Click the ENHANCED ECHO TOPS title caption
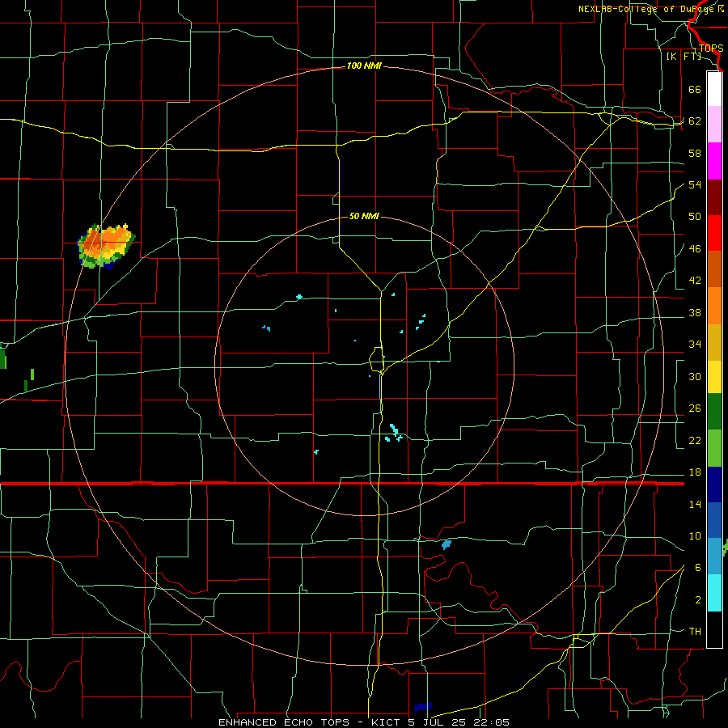The width and height of the screenshot is (728, 728). pos(364,722)
